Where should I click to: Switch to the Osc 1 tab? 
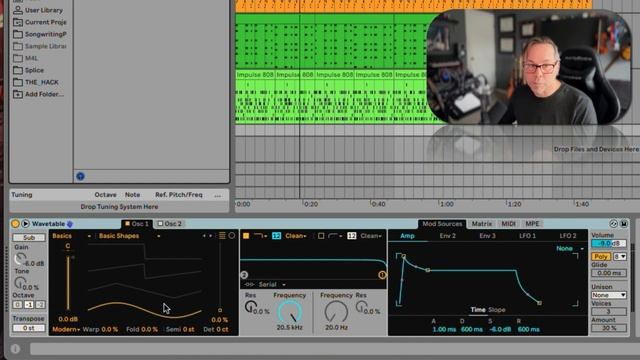pos(137,224)
